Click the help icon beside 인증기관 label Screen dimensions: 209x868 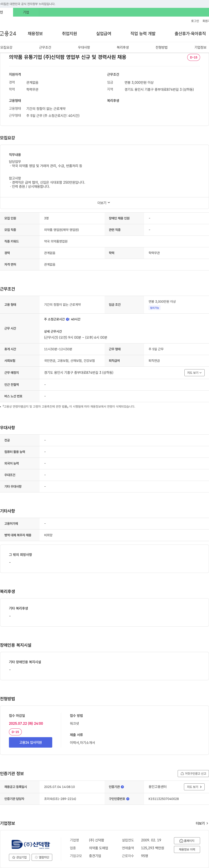[x=122, y=787]
